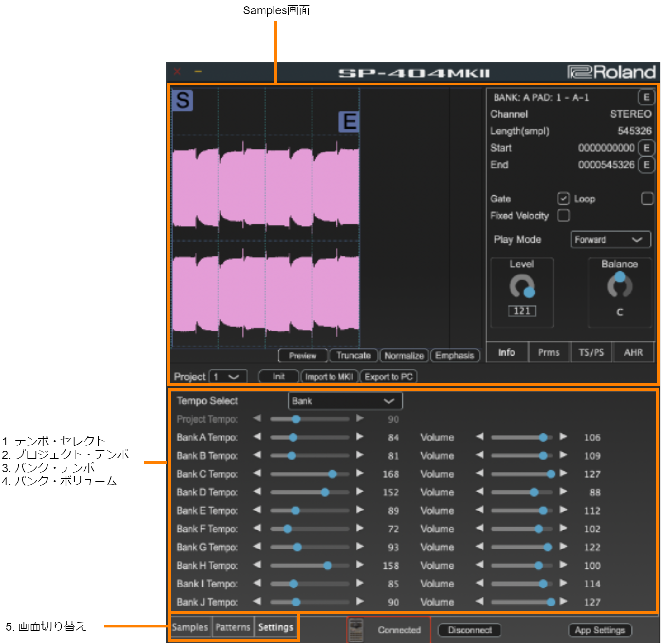Image resolution: width=662 pixels, height=644 pixels.
Task: Increase Bank I Tempo with right arrow
Action: tap(359, 583)
